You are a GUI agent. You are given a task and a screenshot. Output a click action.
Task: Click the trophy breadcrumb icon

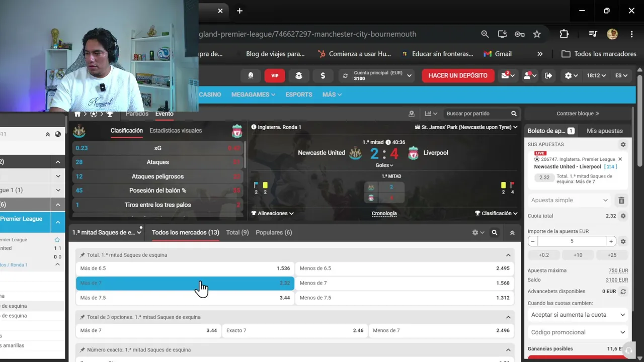coord(110,114)
